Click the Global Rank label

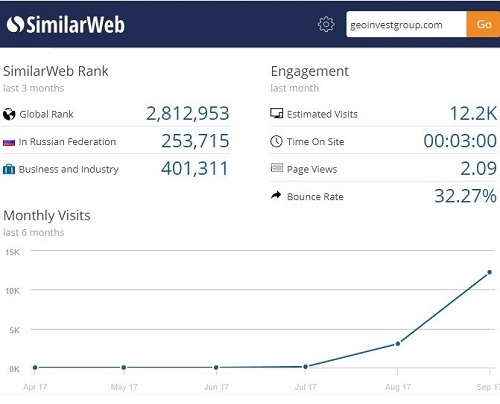pos(46,114)
